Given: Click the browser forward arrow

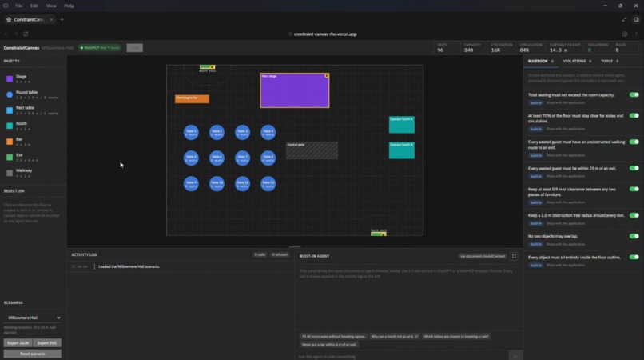Looking at the screenshot, I should pyautogui.click(x=16, y=34).
